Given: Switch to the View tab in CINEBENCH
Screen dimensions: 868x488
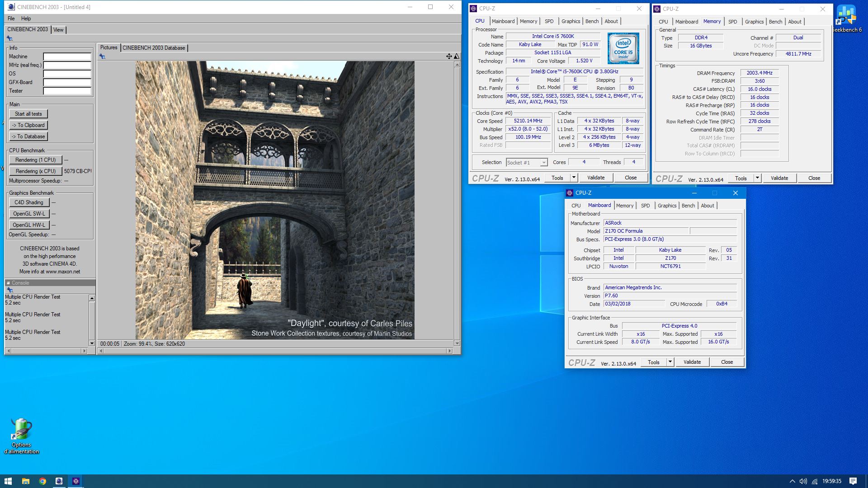Looking at the screenshot, I should (58, 30).
